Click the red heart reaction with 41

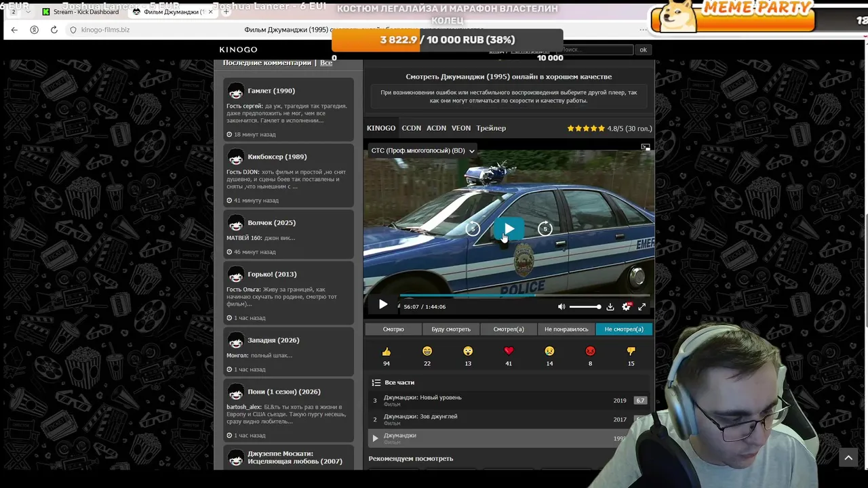509,351
